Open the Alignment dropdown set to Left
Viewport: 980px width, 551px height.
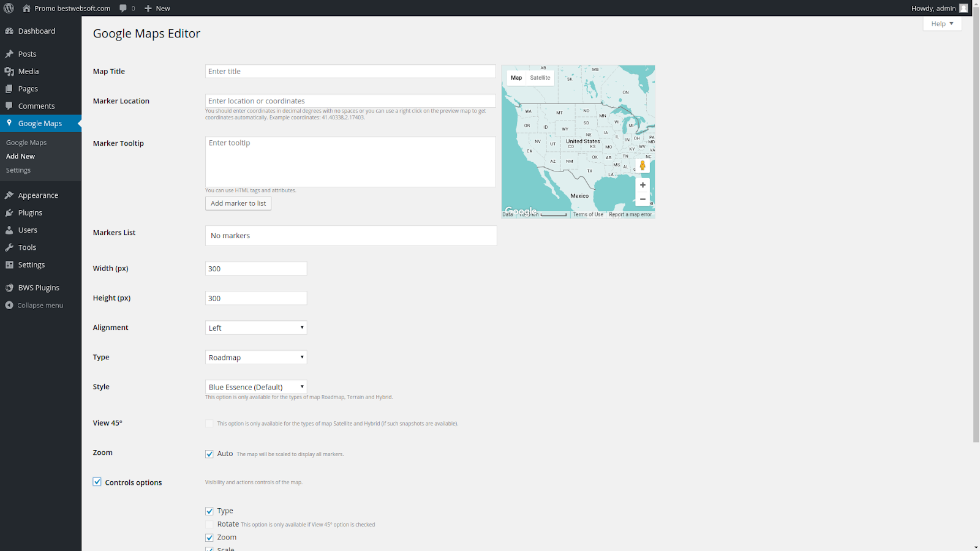click(x=256, y=328)
